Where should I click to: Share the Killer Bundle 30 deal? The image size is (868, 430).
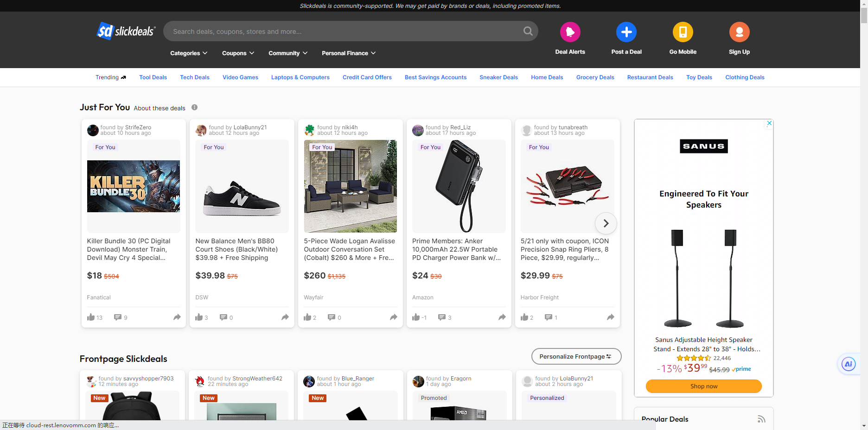[177, 317]
